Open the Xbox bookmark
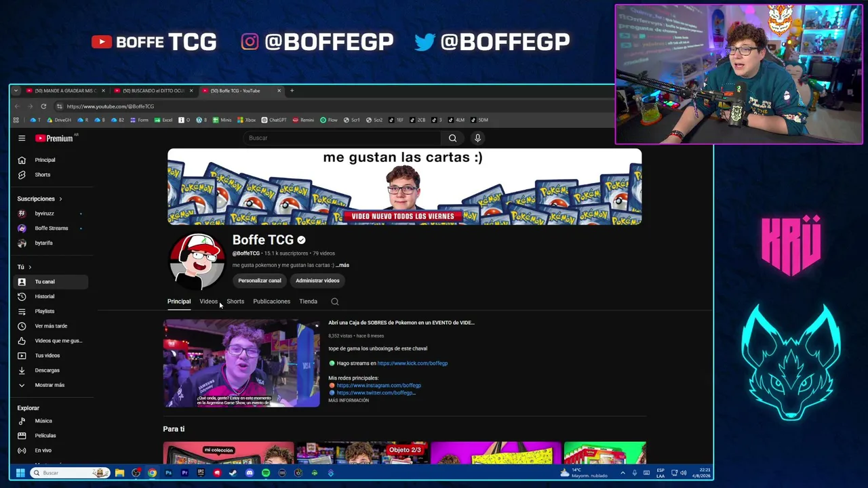Image resolution: width=868 pixels, height=488 pixels. pyautogui.click(x=246, y=120)
